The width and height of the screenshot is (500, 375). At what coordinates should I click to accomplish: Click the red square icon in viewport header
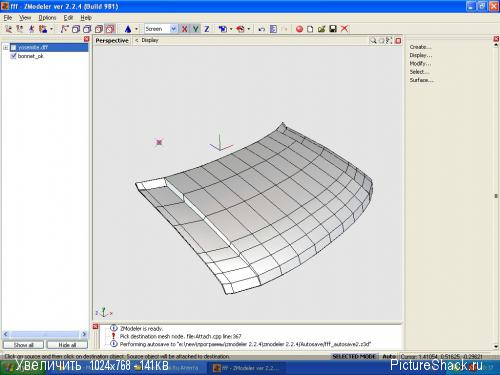point(398,41)
